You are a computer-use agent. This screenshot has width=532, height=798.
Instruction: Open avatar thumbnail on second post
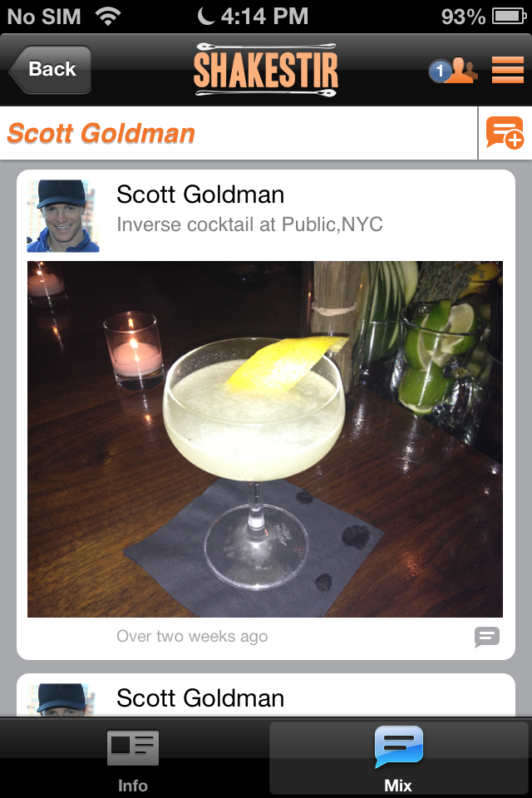coord(63,700)
